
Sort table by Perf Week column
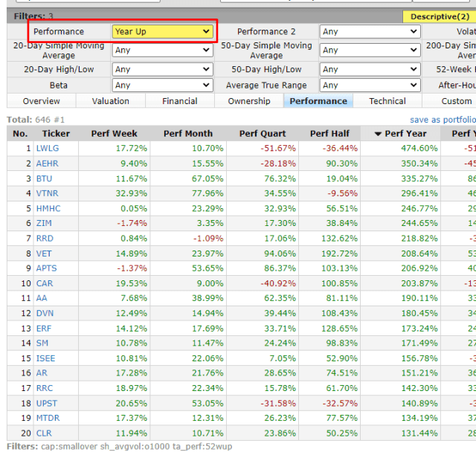(x=114, y=134)
